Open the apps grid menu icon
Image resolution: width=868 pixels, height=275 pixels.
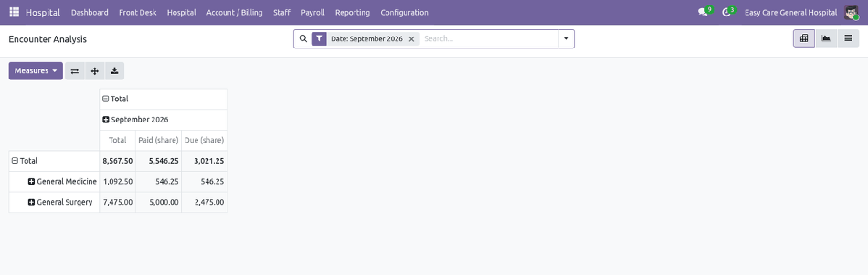[14, 12]
